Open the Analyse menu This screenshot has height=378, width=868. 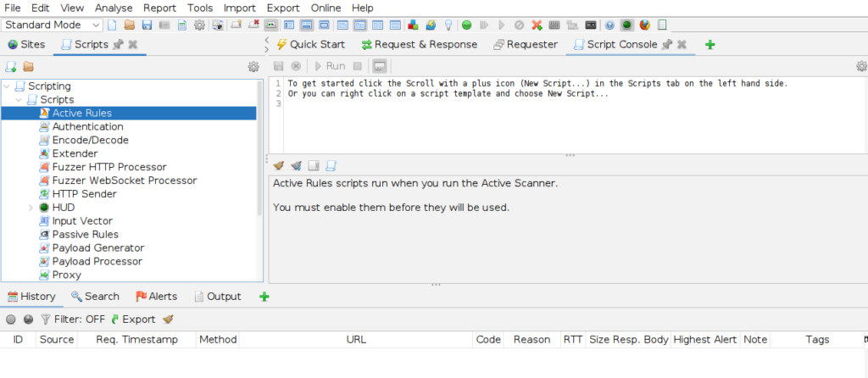pos(114,8)
